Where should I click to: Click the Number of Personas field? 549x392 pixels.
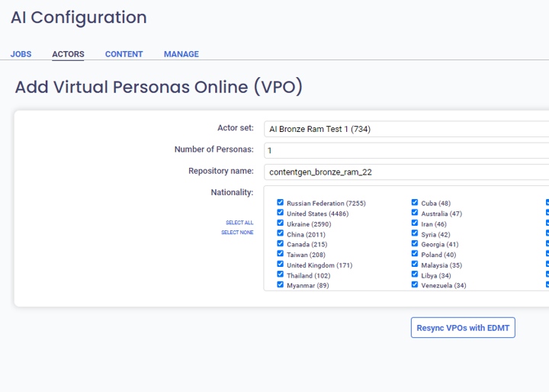coord(406,150)
